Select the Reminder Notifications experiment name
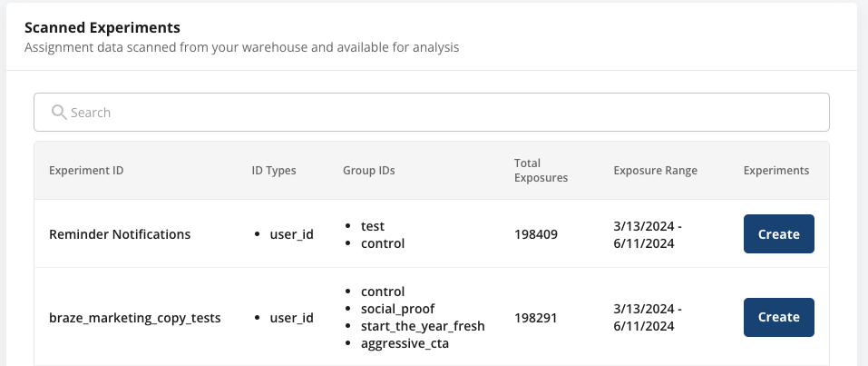This screenshot has width=868, height=366. [x=120, y=234]
